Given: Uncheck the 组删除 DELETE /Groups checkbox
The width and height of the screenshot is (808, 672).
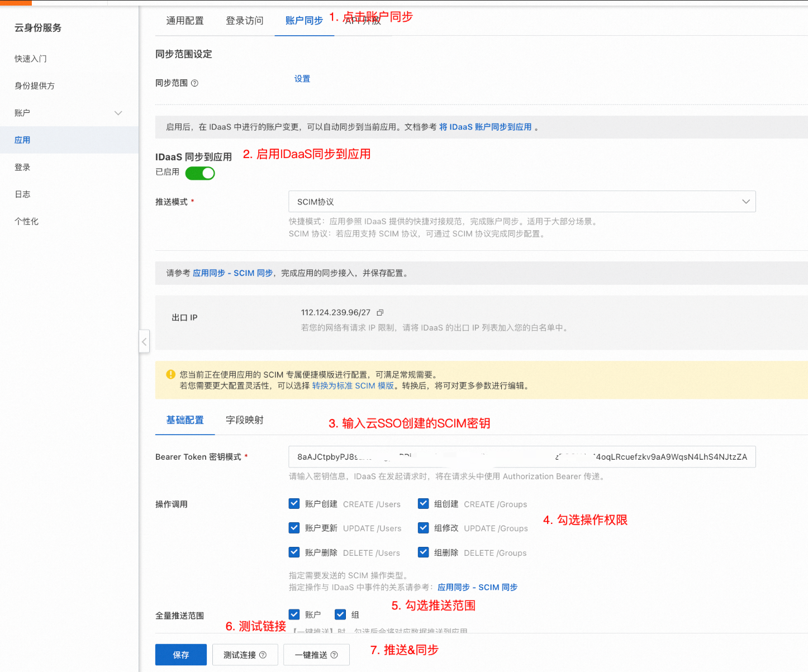Looking at the screenshot, I should coord(424,552).
